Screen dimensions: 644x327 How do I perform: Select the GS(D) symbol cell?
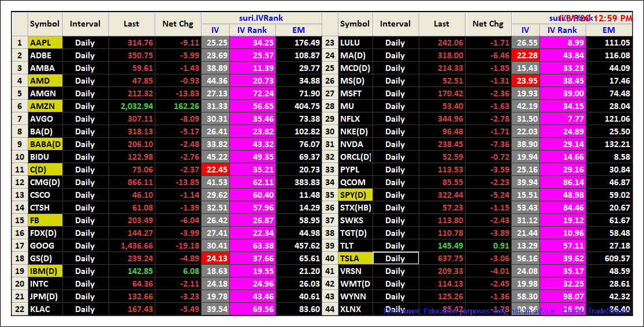[x=45, y=259]
